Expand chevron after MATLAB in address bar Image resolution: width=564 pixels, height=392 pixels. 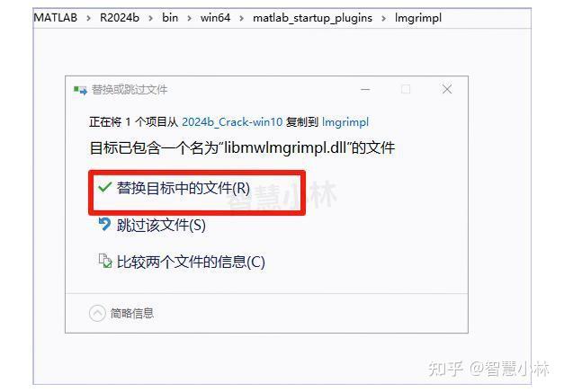tap(88, 18)
